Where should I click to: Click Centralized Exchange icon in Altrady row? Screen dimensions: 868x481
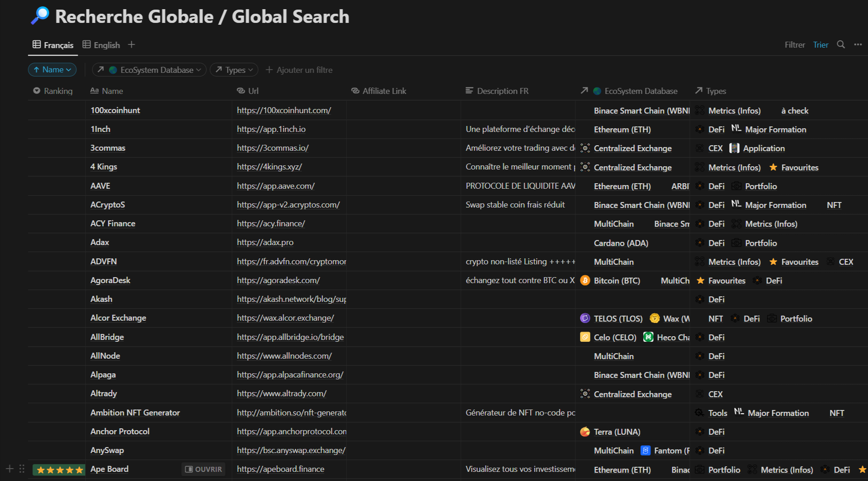coord(585,394)
